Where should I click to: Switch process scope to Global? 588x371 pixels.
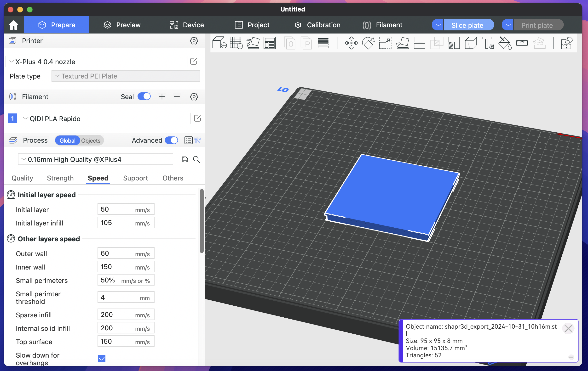pyautogui.click(x=67, y=141)
